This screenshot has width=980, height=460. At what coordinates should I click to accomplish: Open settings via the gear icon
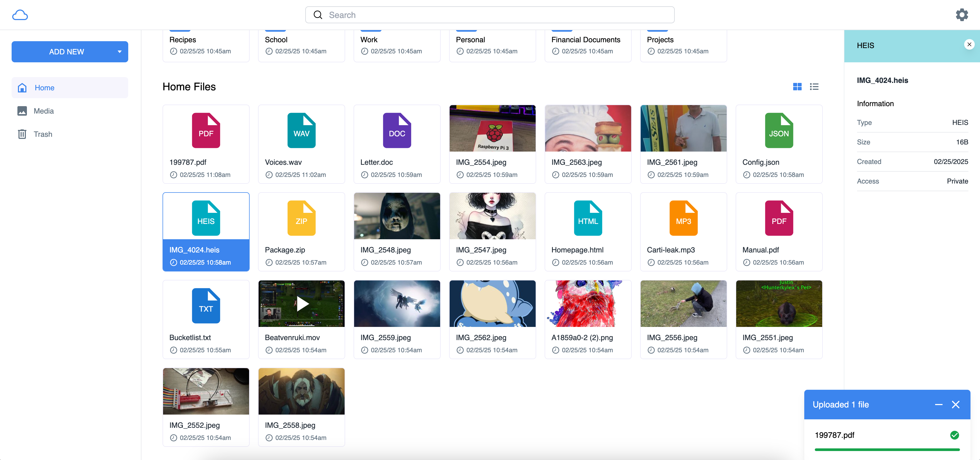961,15
